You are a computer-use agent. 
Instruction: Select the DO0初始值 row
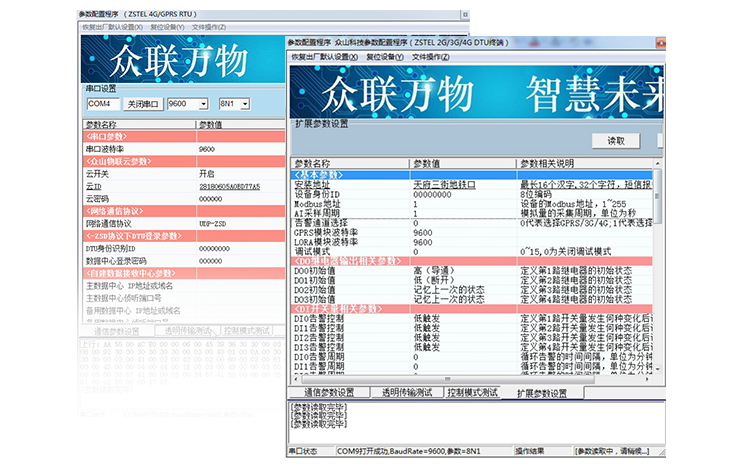click(471, 271)
